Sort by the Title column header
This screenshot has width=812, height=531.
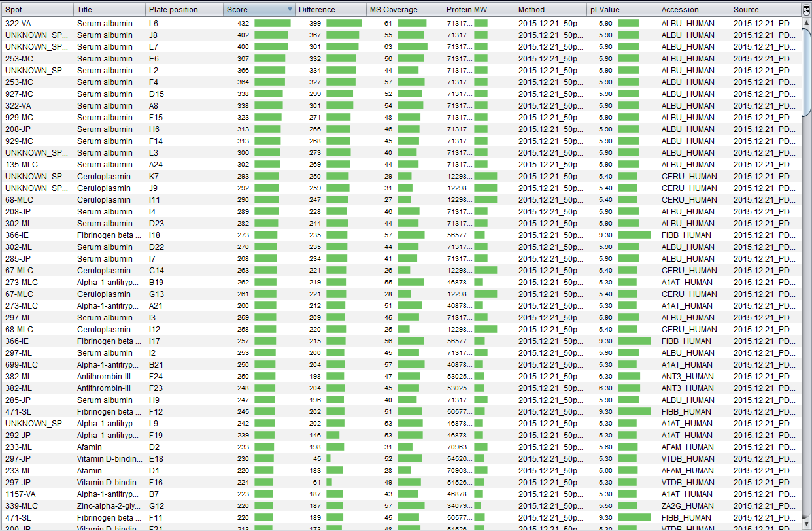[109, 10]
